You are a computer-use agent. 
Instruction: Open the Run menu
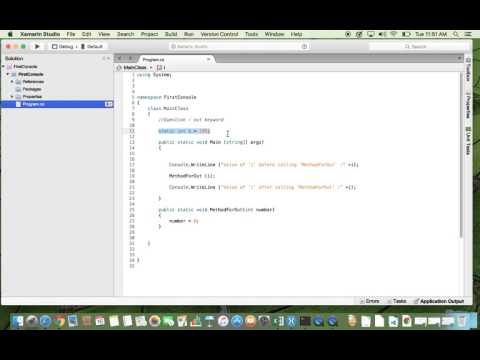[x=189, y=34]
